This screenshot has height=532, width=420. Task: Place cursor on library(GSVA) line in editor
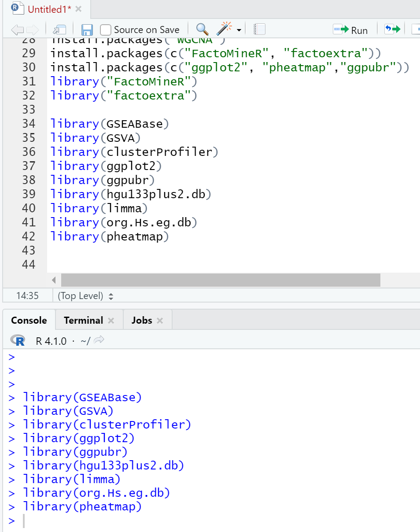coord(96,138)
